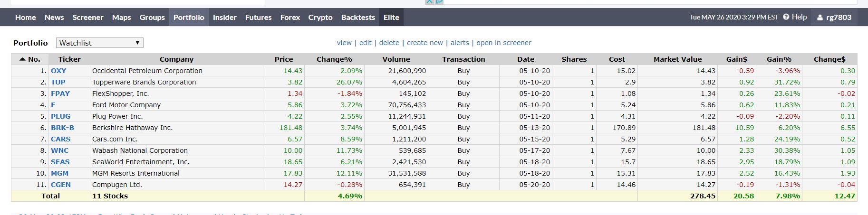Open the Elite tab

(391, 17)
